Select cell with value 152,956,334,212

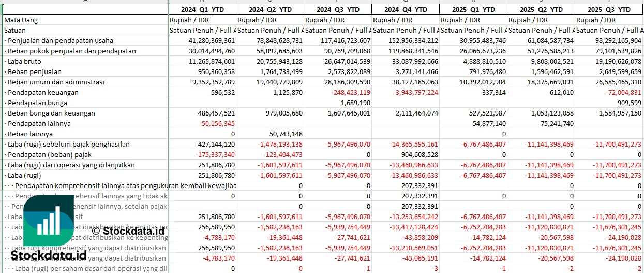coord(405,40)
